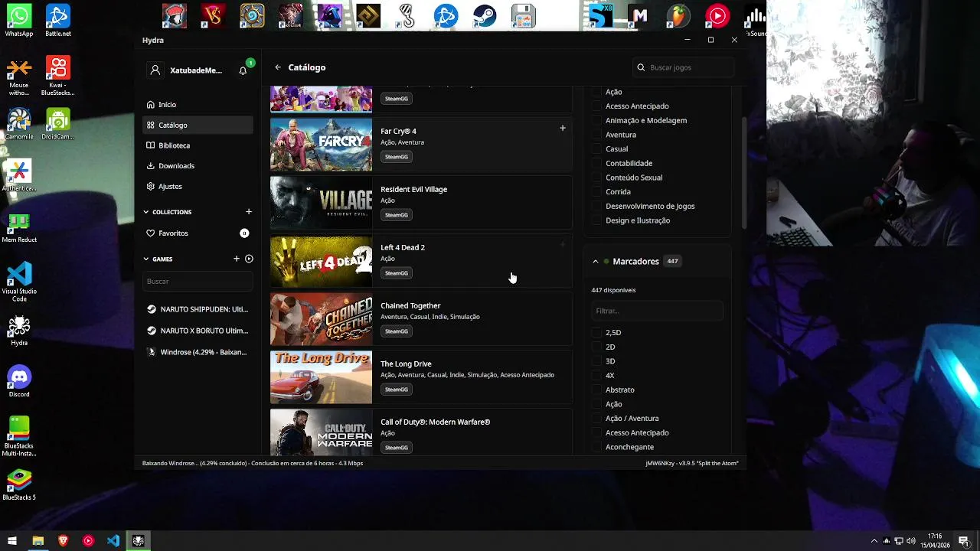This screenshot has height=551, width=980.
Task: Show hidden system tray icons
Action: [x=874, y=541]
